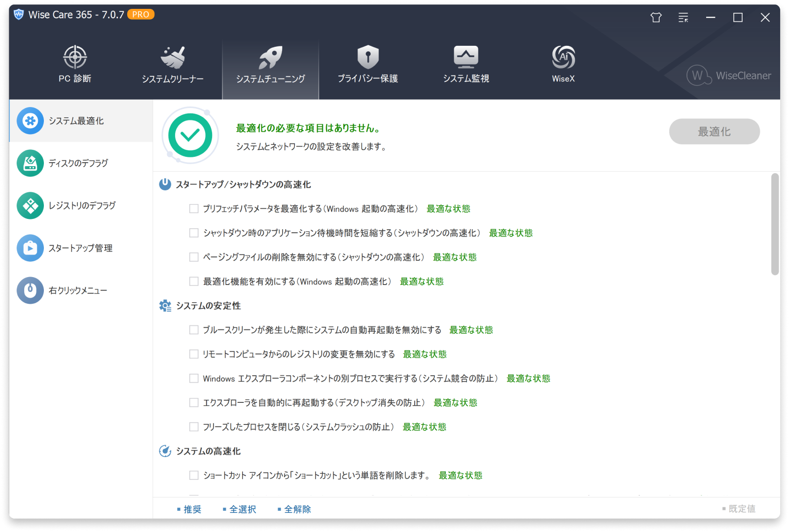
Task: Switch to システム監視
Action: pyautogui.click(x=466, y=63)
